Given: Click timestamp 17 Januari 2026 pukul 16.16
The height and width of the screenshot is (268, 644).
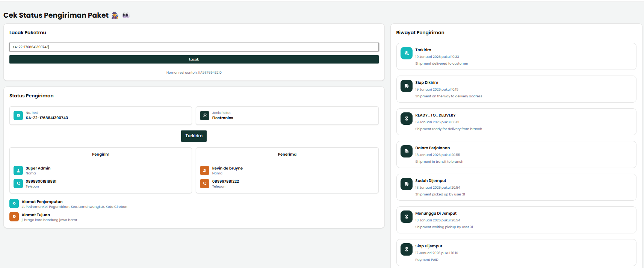Looking at the screenshot, I should (x=437, y=253).
